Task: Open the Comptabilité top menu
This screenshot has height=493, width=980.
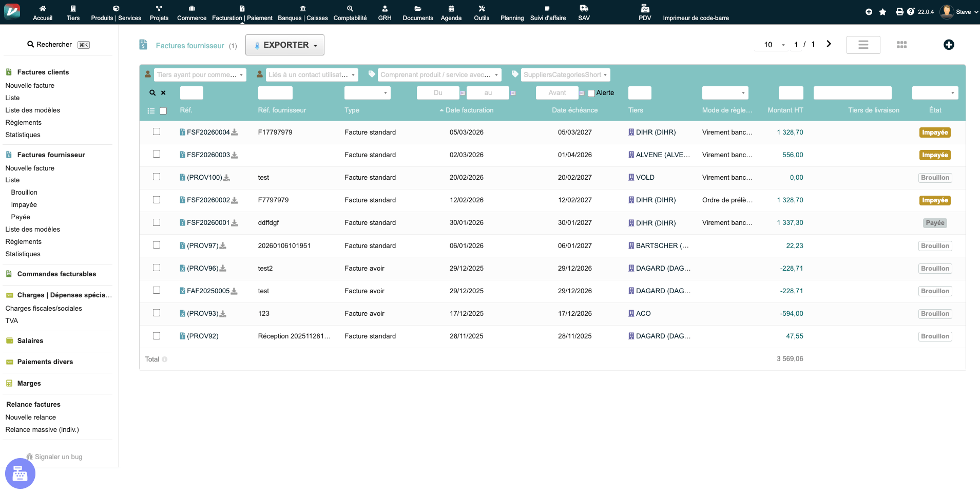Action: [x=350, y=13]
